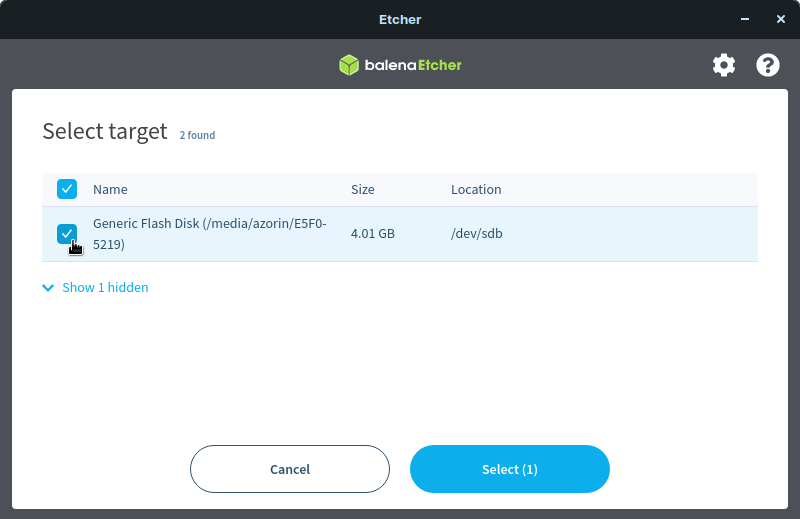
Task: Confirm with the Select (1) button
Action: [x=509, y=469]
